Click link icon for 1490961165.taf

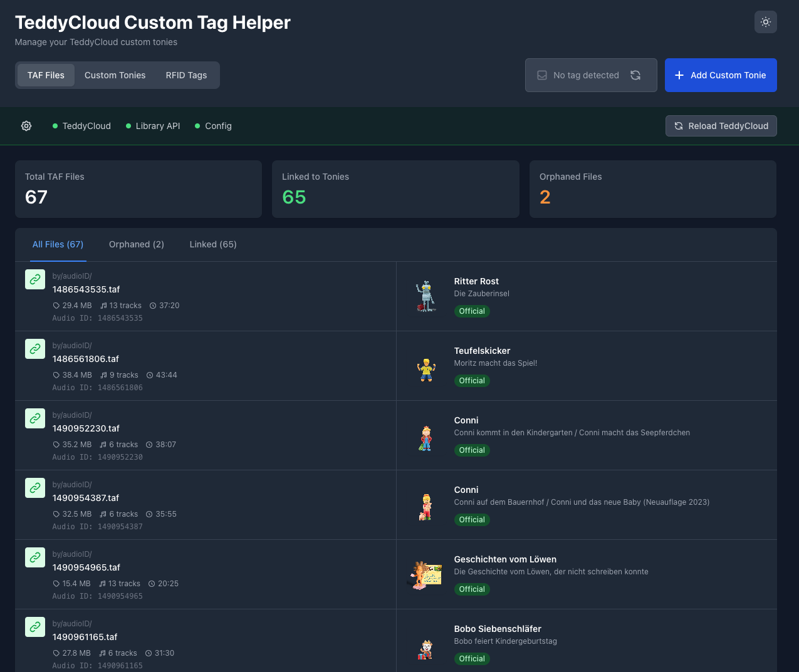click(x=35, y=627)
